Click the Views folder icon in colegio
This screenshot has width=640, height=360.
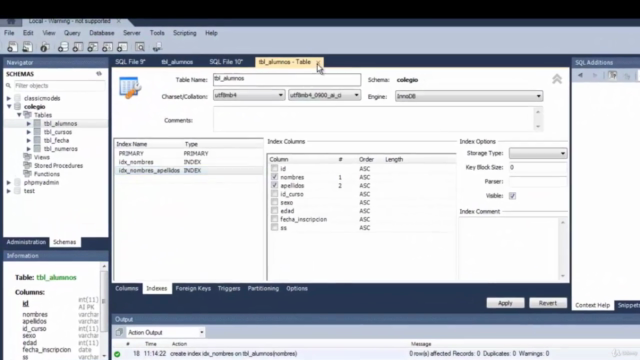(27, 157)
